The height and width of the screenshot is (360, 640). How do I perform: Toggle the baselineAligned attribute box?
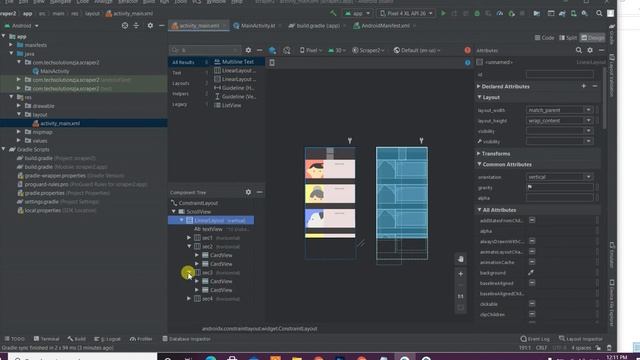(x=532, y=283)
